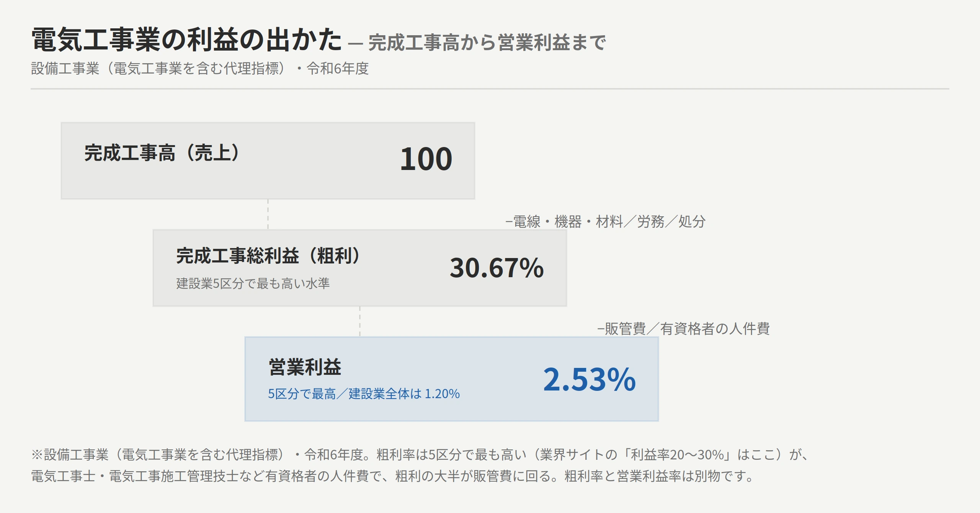This screenshot has height=513, width=980.
Task: Click the 電線・機器・材料/労務/処分 cost annotation
Action: coord(606,222)
